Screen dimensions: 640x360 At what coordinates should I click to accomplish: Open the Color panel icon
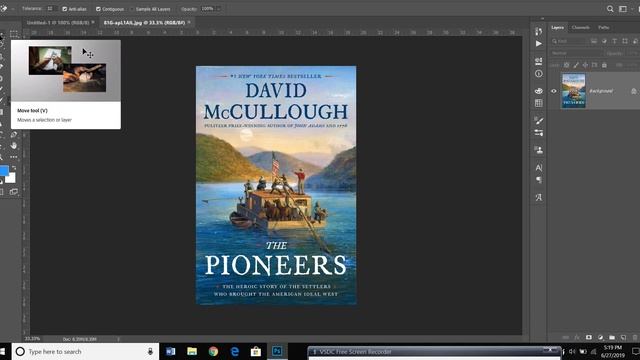(539, 91)
